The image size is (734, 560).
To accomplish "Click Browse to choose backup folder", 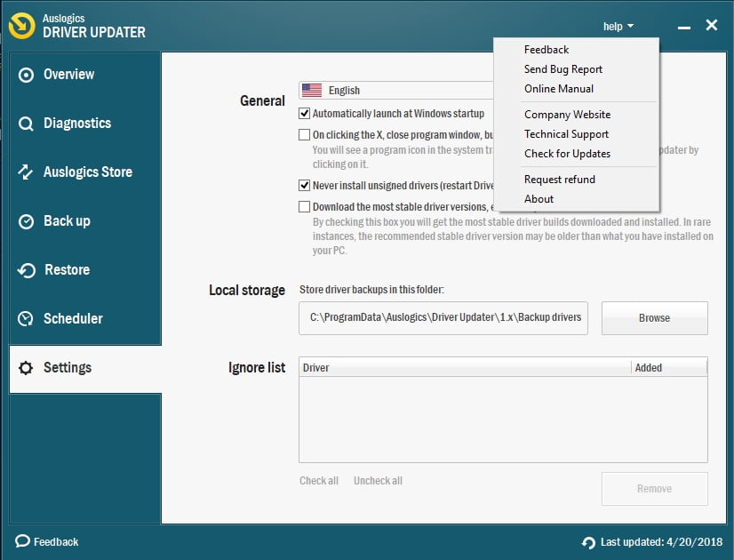I will (x=654, y=318).
